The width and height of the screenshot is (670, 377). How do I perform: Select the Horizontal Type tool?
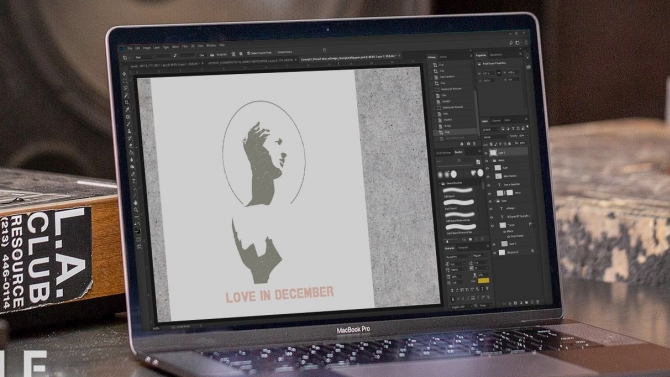pyautogui.click(x=133, y=181)
